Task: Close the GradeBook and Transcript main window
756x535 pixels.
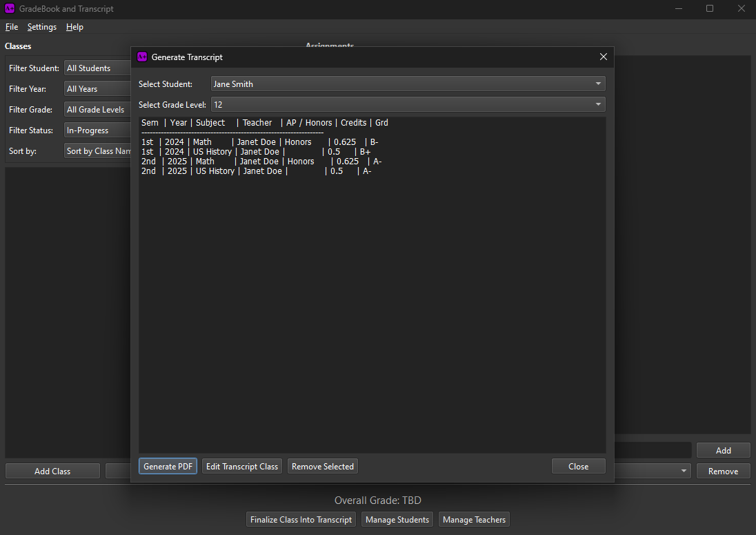Action: (741, 9)
